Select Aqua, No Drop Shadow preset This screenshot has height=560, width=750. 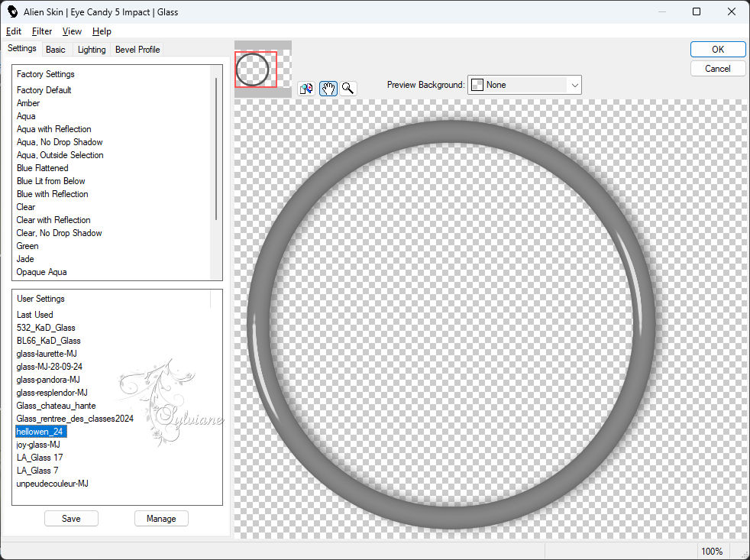coord(60,141)
